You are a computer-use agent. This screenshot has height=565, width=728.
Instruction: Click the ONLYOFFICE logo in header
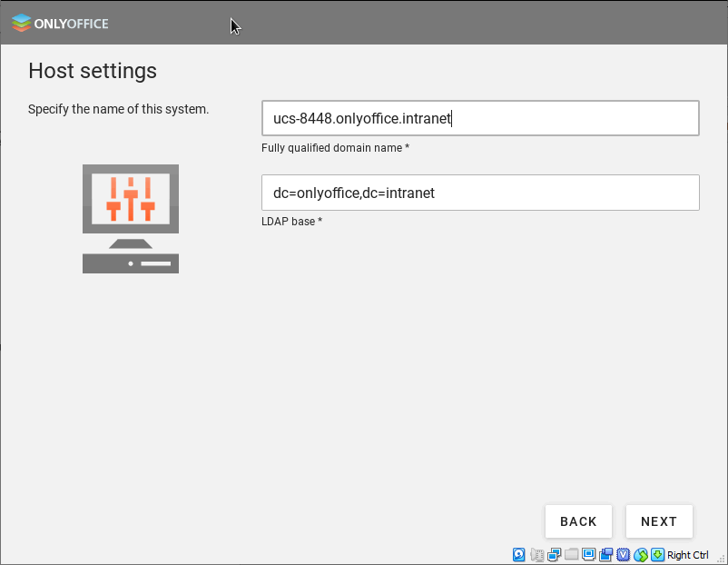coord(60,24)
